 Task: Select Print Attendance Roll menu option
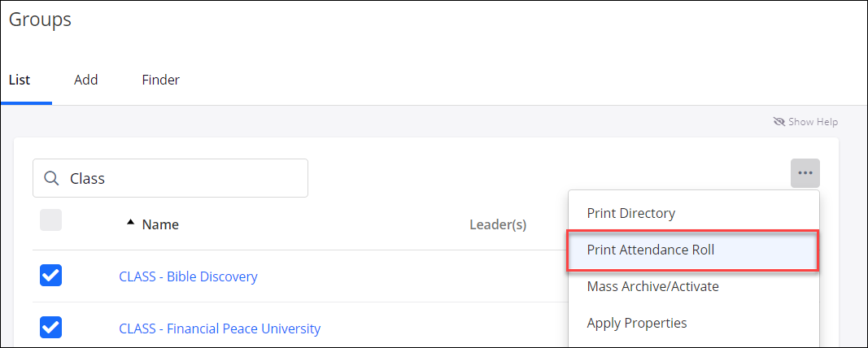click(x=650, y=250)
